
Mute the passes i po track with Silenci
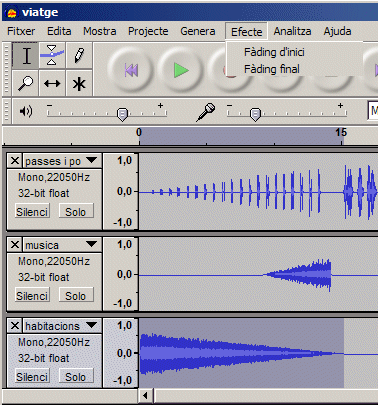[32, 212]
